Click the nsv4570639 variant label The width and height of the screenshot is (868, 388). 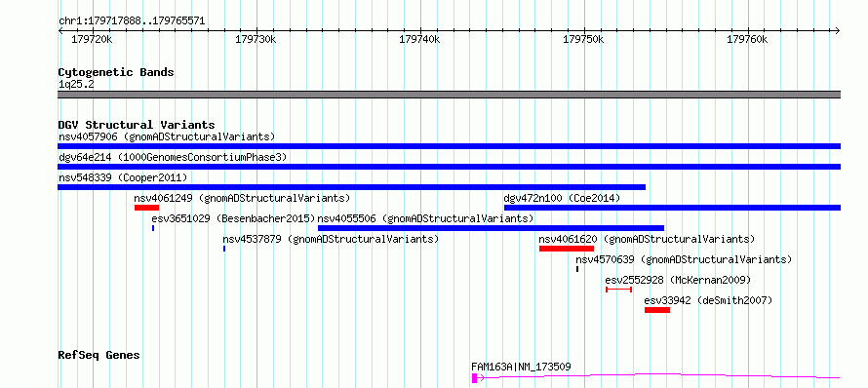pos(684,259)
